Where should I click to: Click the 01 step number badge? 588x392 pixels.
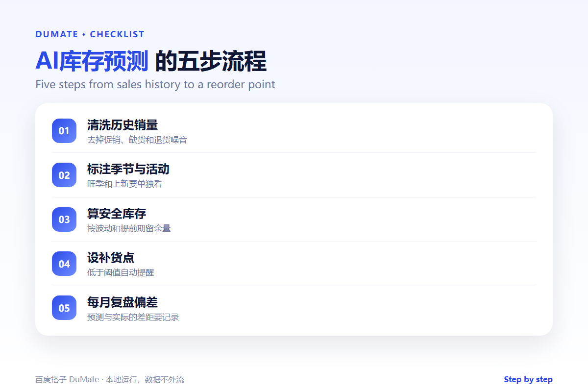(64, 131)
